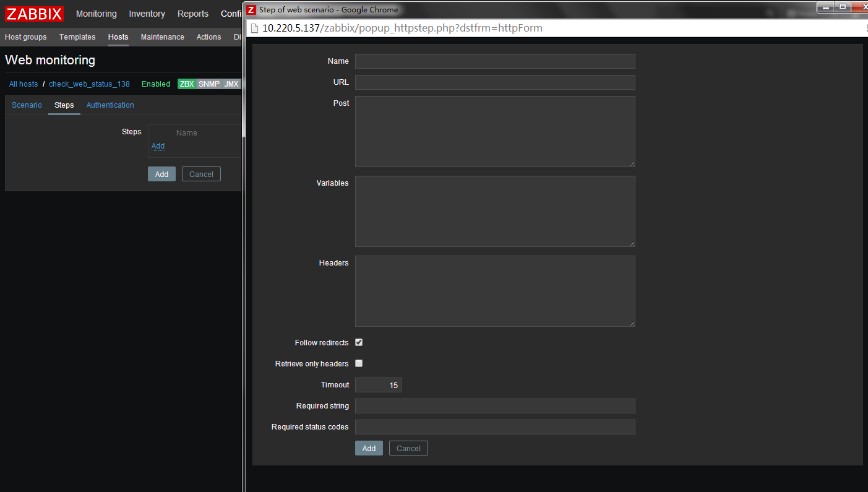Click the Zabbix favicon in popup title bar

251,9
